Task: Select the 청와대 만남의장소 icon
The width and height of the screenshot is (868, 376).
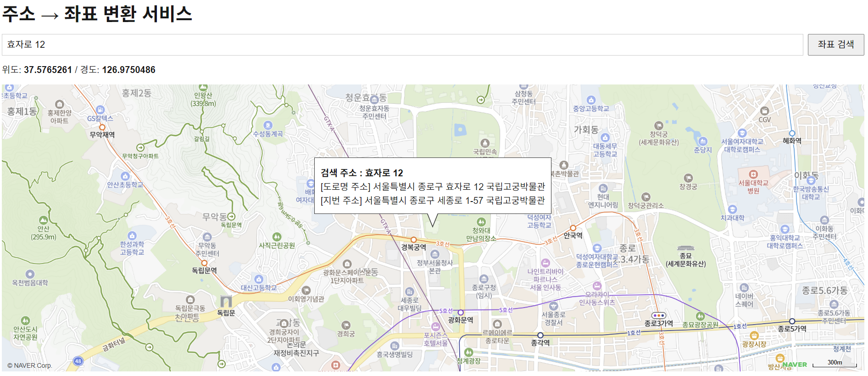Action: (481, 222)
